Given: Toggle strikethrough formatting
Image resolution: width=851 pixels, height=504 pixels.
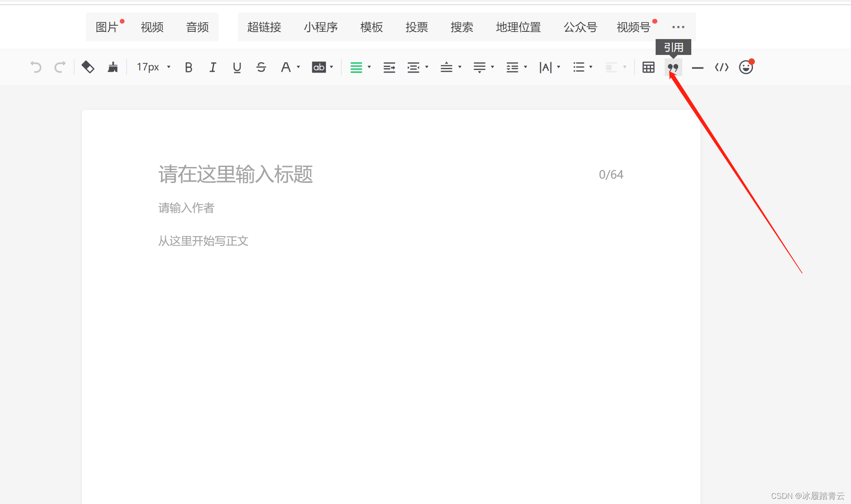Looking at the screenshot, I should tap(261, 67).
